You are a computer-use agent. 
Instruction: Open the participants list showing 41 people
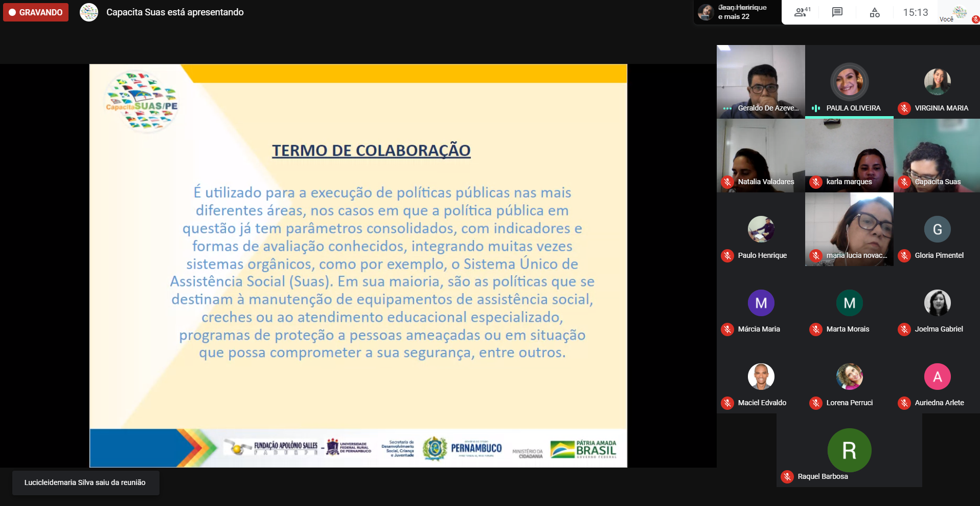[x=802, y=12]
